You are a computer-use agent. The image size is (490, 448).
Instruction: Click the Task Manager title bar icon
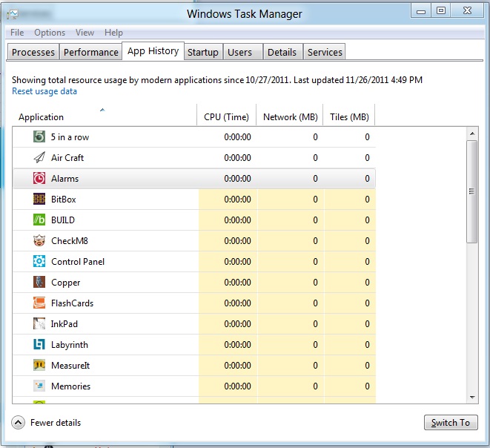(13, 14)
